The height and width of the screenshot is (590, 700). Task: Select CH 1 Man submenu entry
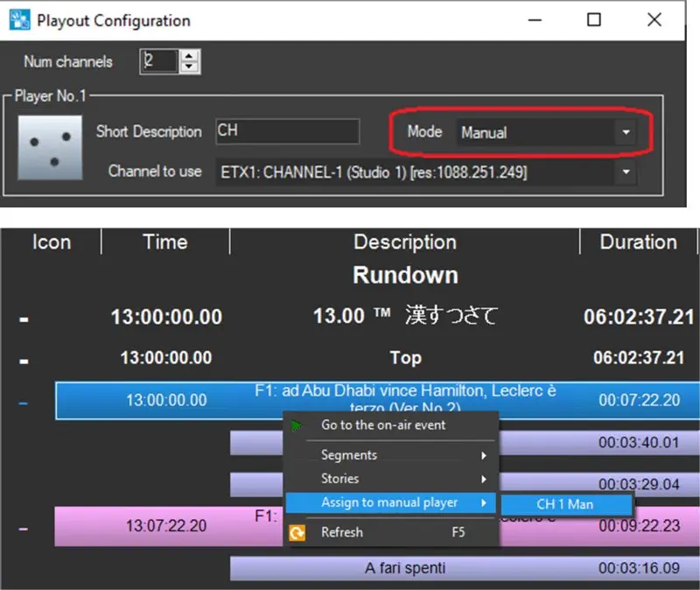[x=564, y=504]
